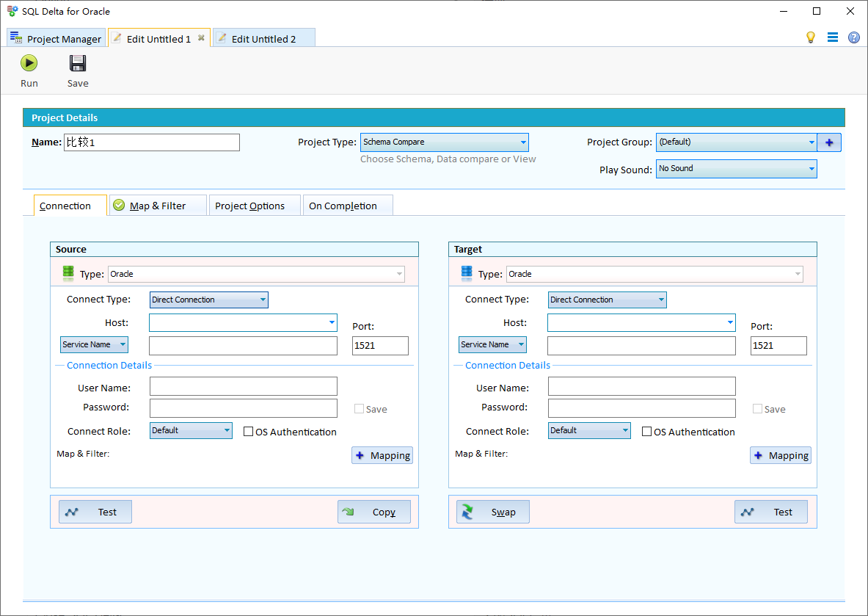Open the Project Group dropdown
This screenshot has height=616, width=868.
click(736, 142)
